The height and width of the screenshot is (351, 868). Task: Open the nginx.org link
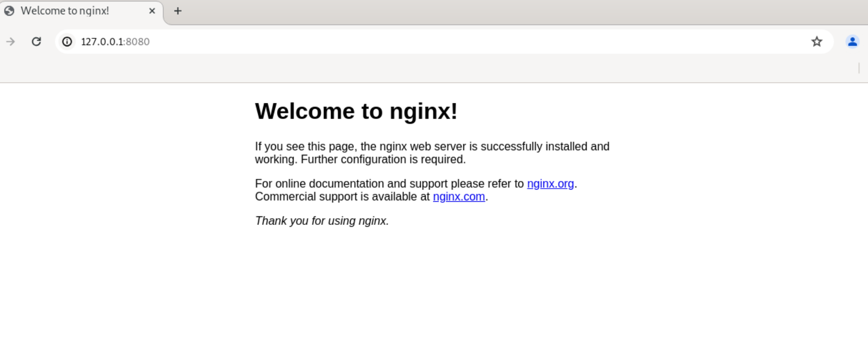pyautogui.click(x=550, y=184)
